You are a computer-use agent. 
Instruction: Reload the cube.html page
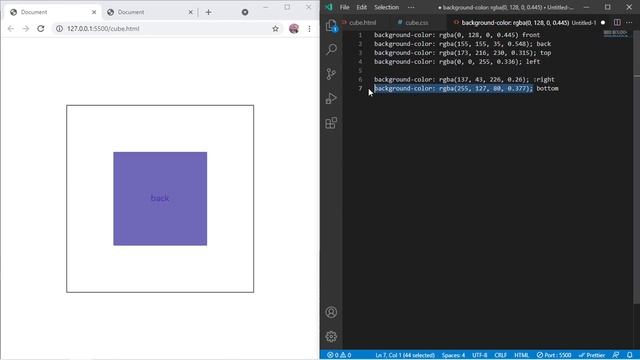[41, 29]
